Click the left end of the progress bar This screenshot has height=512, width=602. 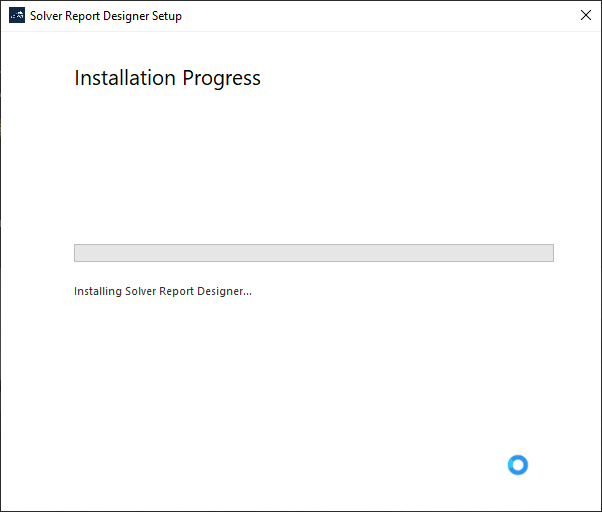pyautogui.click(x=79, y=253)
